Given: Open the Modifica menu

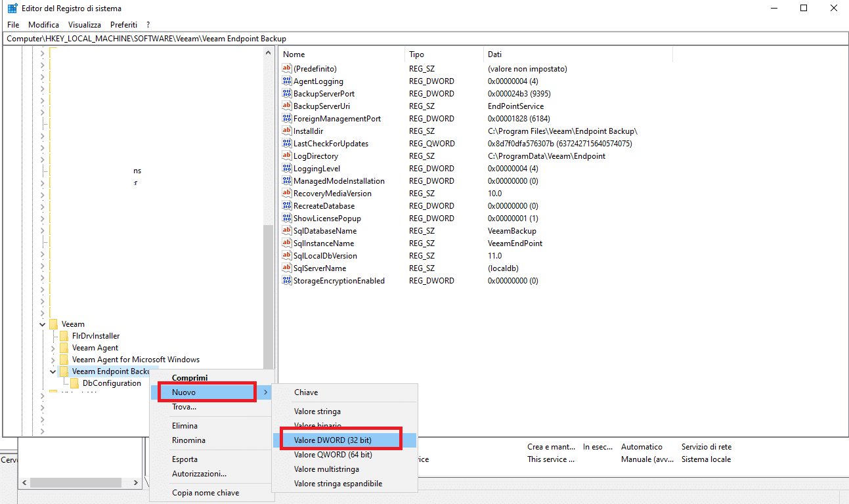Looking at the screenshot, I should pos(43,24).
